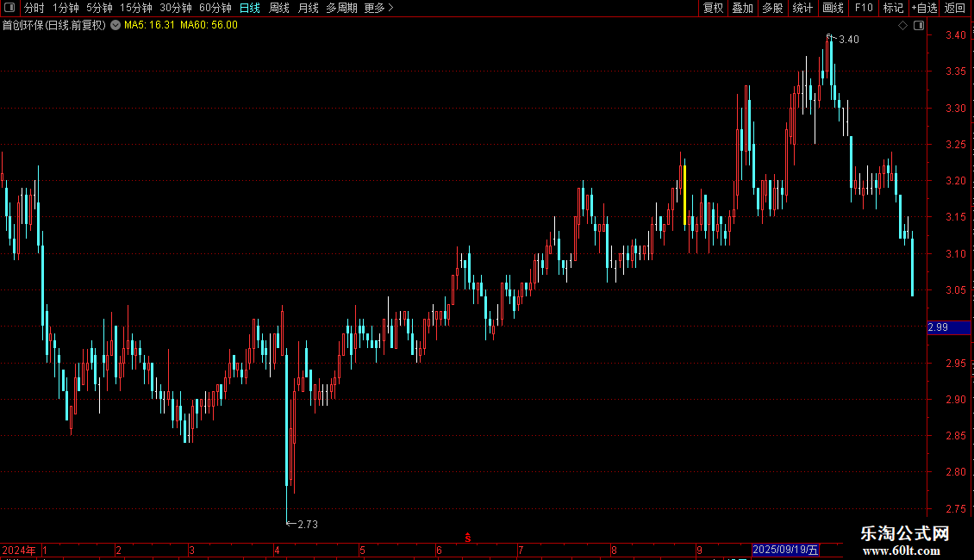Expand the 更多 more periods menu
The width and height of the screenshot is (974, 560).
pos(378,8)
